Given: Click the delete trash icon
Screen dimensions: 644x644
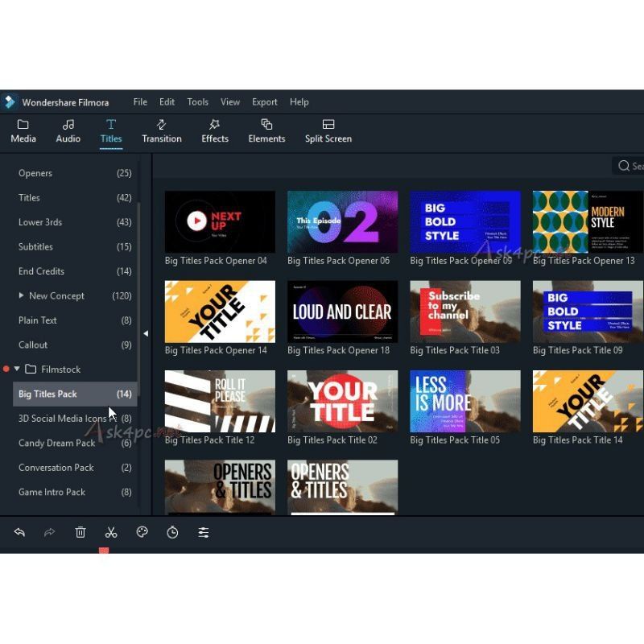Looking at the screenshot, I should pos(80,532).
